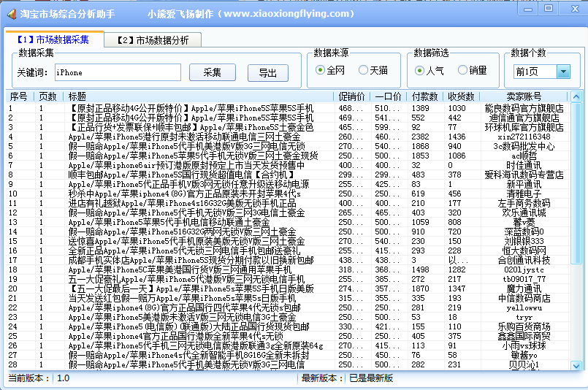The width and height of the screenshot is (588, 390).
Task: Switch to 【1】市场数据采集 tab
Action: pyautogui.click(x=53, y=39)
